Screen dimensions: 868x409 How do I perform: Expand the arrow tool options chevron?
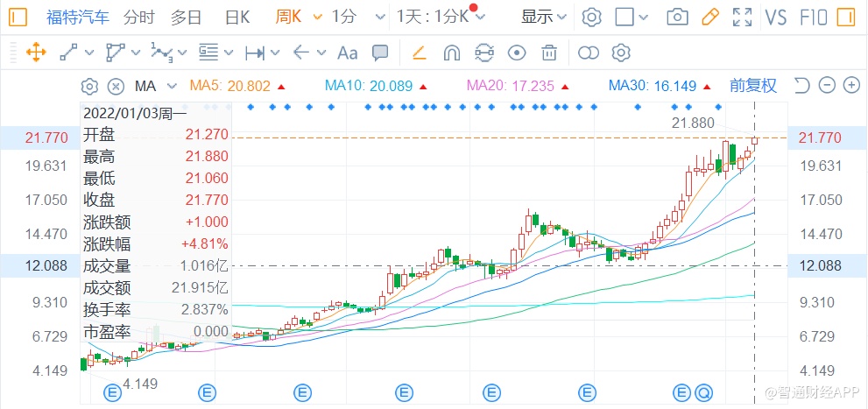pyautogui.click(x=321, y=53)
